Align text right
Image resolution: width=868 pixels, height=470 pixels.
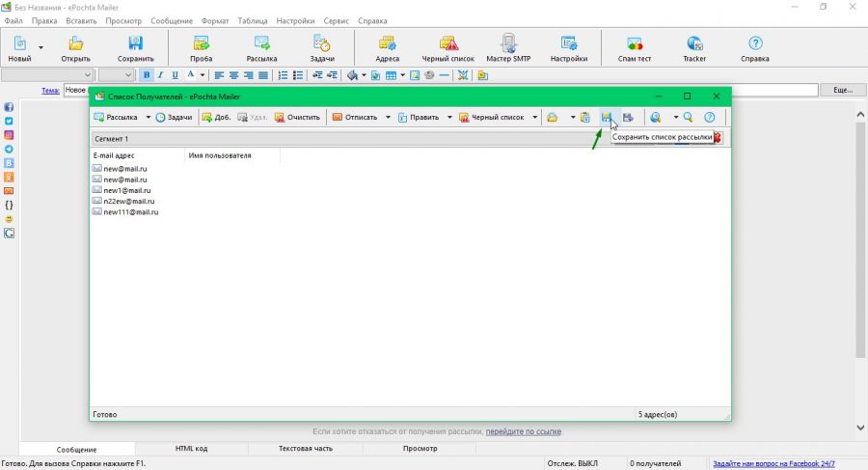click(x=249, y=75)
